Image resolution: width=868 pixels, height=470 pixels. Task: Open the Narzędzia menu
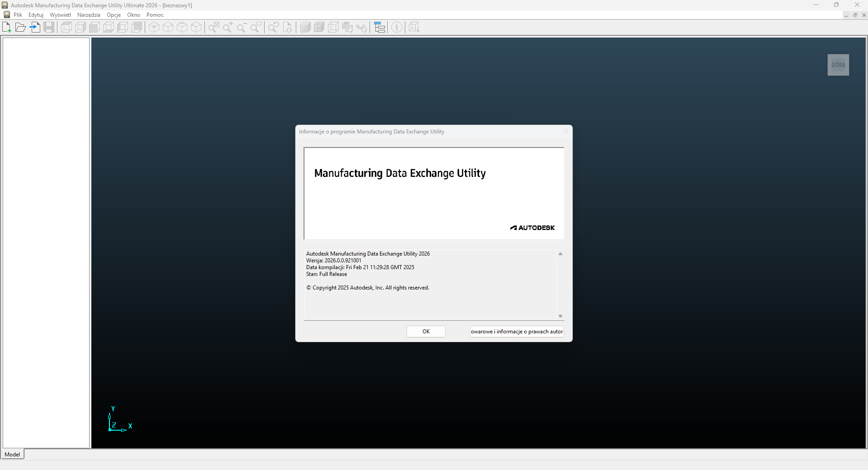(x=89, y=15)
